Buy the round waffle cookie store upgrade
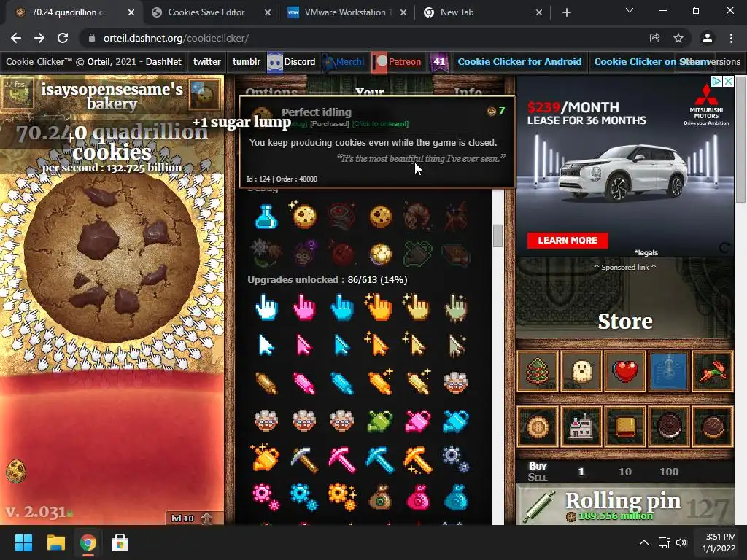Image resolution: width=747 pixels, height=560 pixels. 538,426
